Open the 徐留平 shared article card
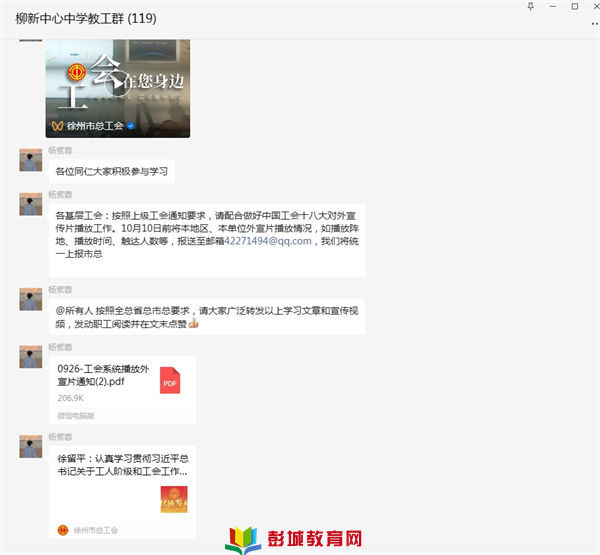This screenshot has width=600, height=555. pyautogui.click(x=122, y=492)
